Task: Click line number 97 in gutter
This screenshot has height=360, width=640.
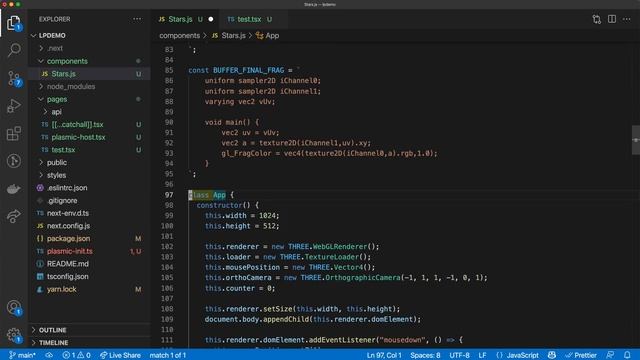Action: coord(169,195)
